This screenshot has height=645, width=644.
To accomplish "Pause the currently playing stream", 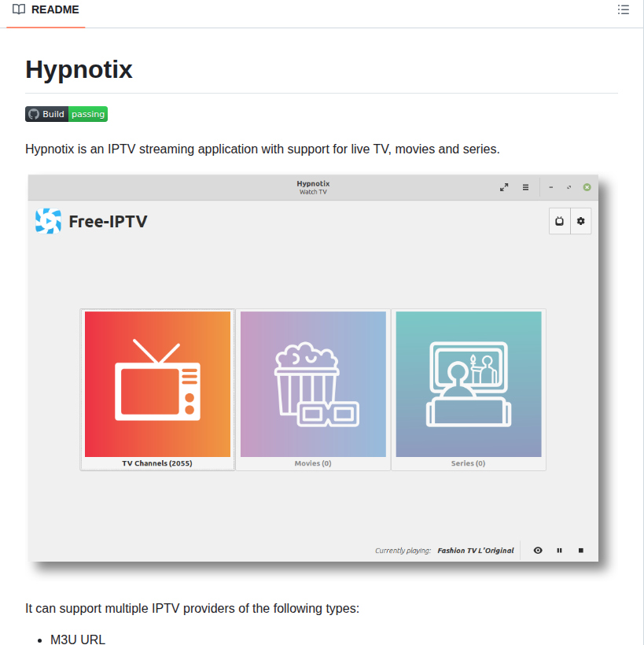I will [559, 551].
